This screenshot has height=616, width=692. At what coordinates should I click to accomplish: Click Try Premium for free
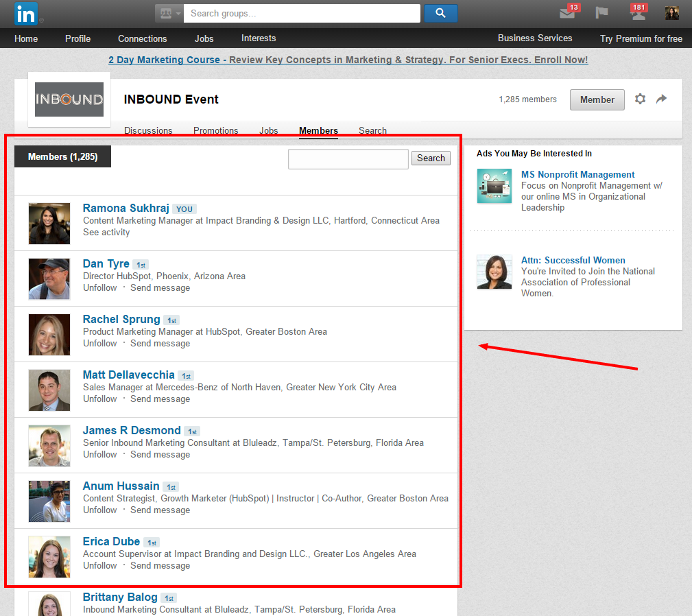pos(641,38)
